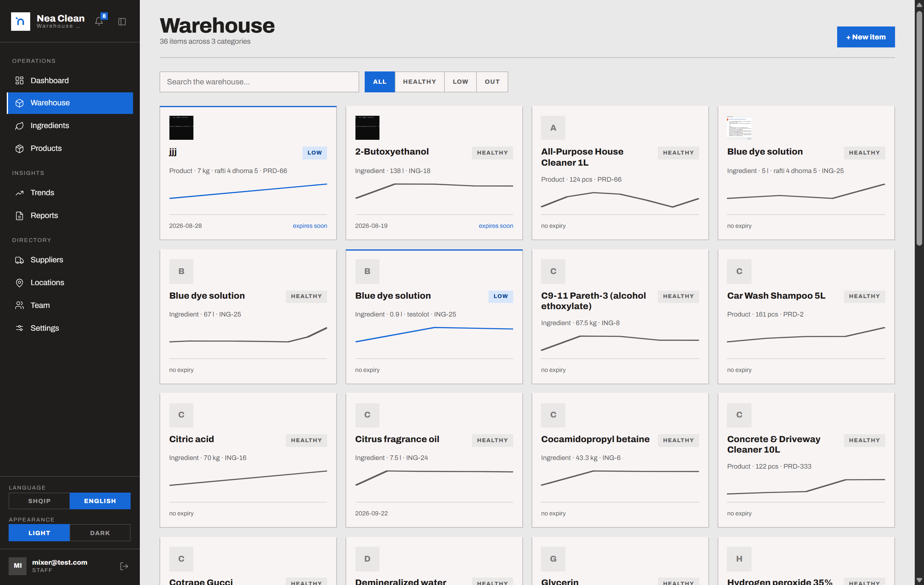This screenshot has width=924, height=585.
Task: Click the Locations pin icon
Action: point(20,283)
